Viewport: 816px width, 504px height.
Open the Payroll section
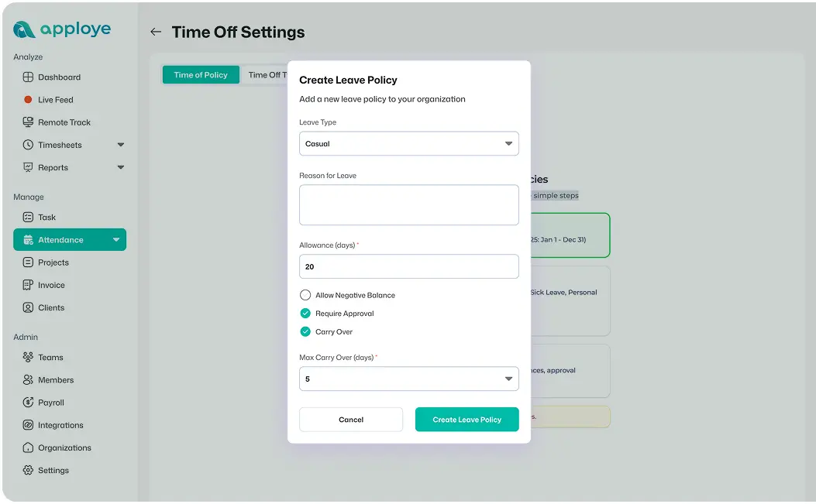click(x=29, y=402)
